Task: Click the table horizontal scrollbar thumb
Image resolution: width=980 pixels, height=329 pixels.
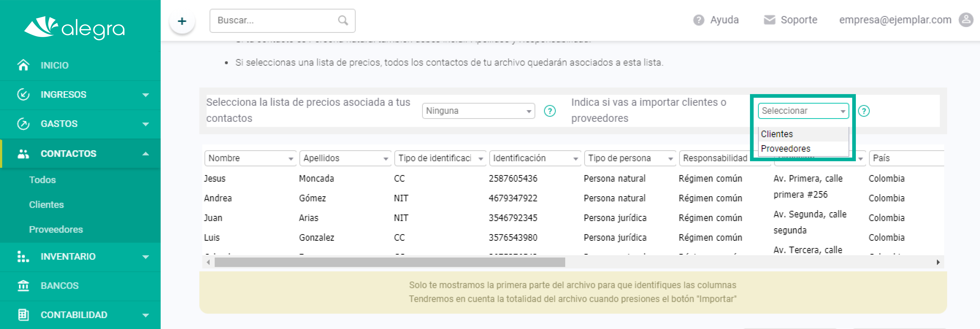Action: pos(390,262)
